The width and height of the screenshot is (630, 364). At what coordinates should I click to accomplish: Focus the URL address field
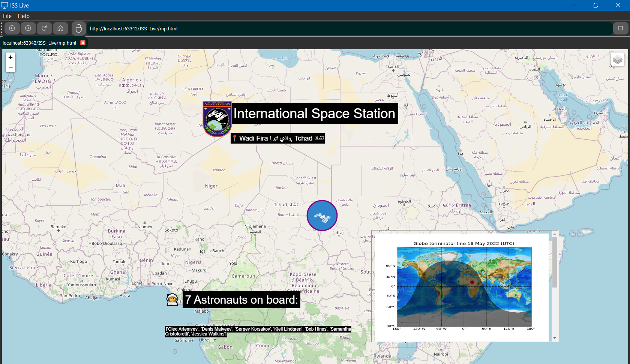pos(349,28)
